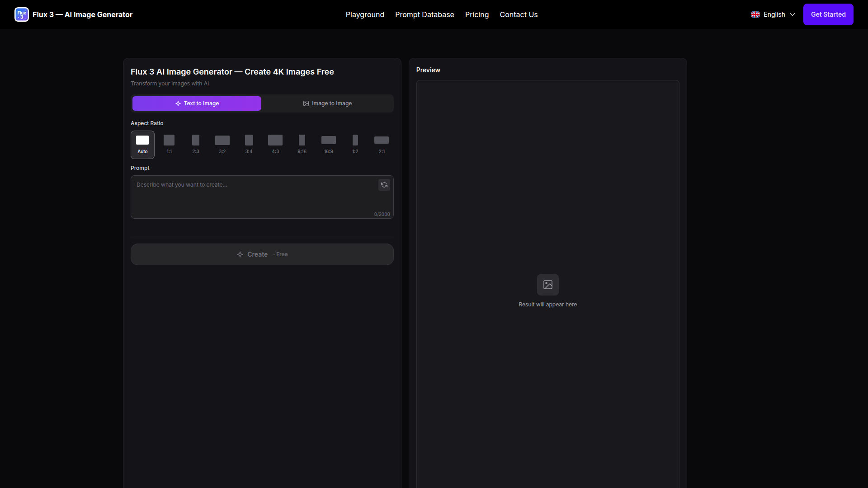Viewport: 868px width, 488px height.
Task: Open the Contact Us page
Action: point(519,14)
